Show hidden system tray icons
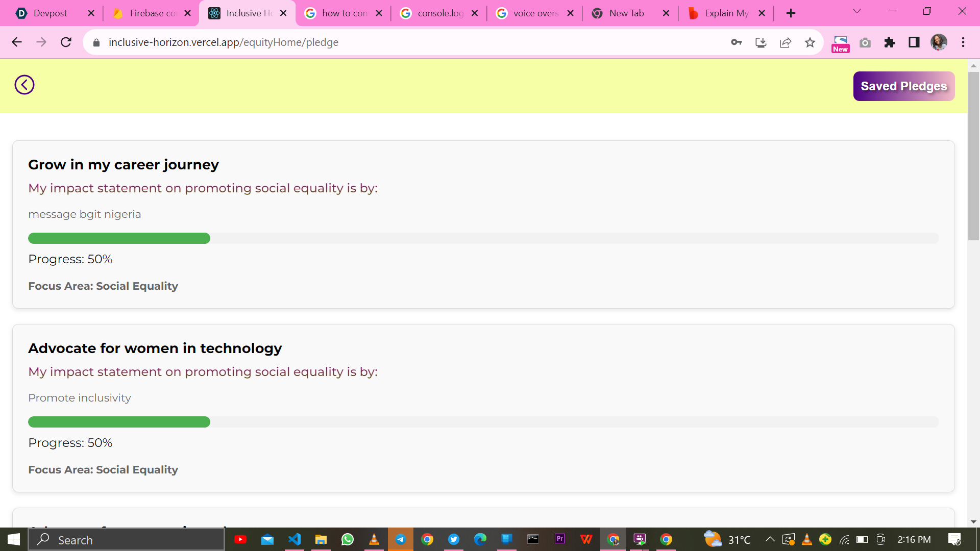Image resolution: width=980 pixels, height=551 pixels. (x=770, y=539)
